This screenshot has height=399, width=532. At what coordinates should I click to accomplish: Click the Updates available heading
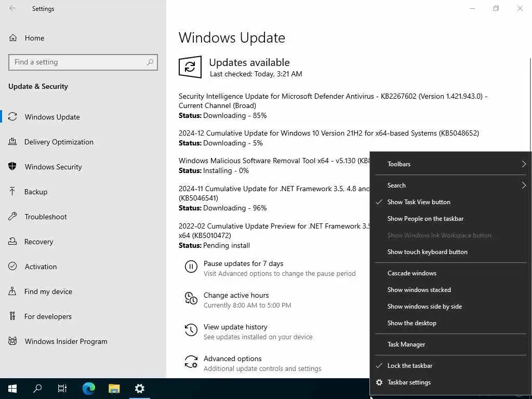tap(249, 62)
